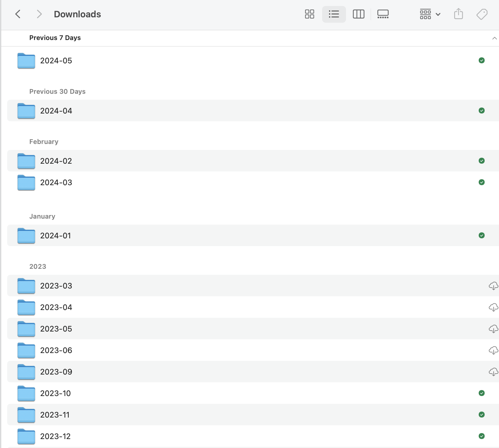Viewport: 499px width, 448px height.
Task: Select the list view button
Action: [334, 14]
